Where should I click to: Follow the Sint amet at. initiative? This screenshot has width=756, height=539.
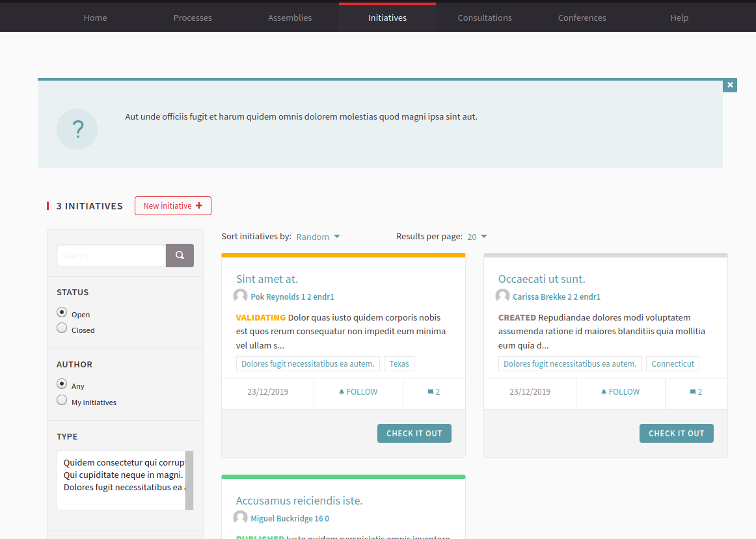pyautogui.click(x=358, y=392)
